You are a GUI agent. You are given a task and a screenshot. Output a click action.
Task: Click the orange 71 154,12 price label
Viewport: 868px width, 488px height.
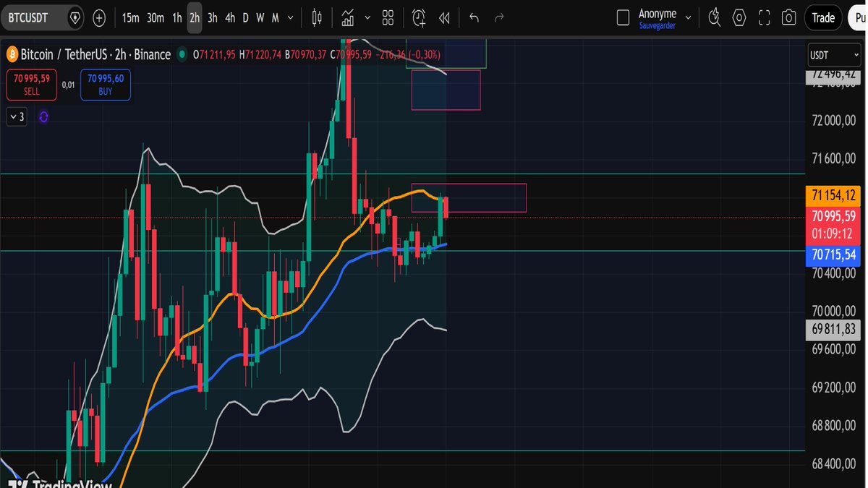(x=833, y=195)
